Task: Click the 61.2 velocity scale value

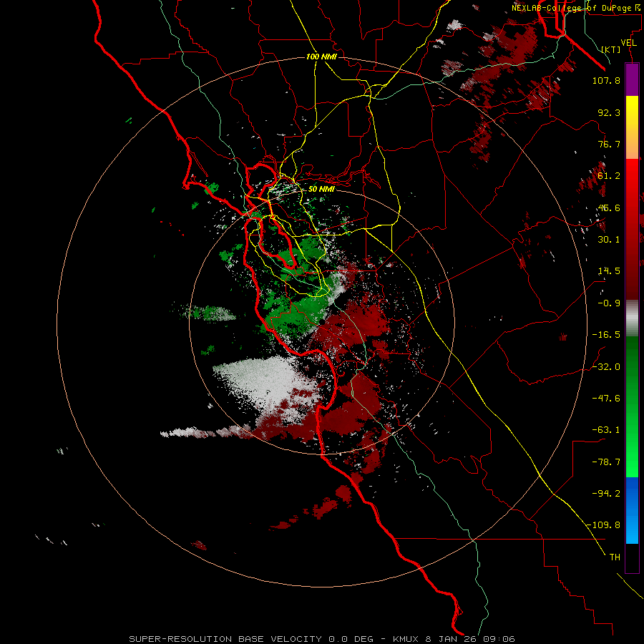Action: [x=609, y=176]
